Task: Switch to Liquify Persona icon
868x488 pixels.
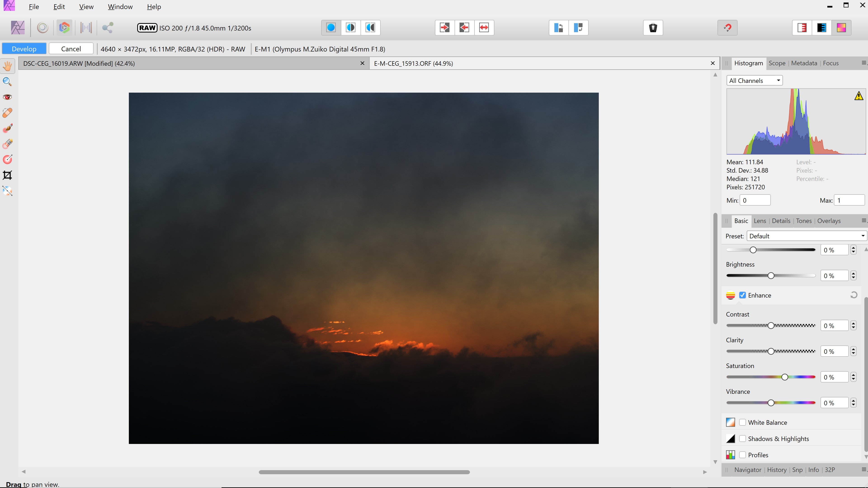Action: tap(42, 28)
